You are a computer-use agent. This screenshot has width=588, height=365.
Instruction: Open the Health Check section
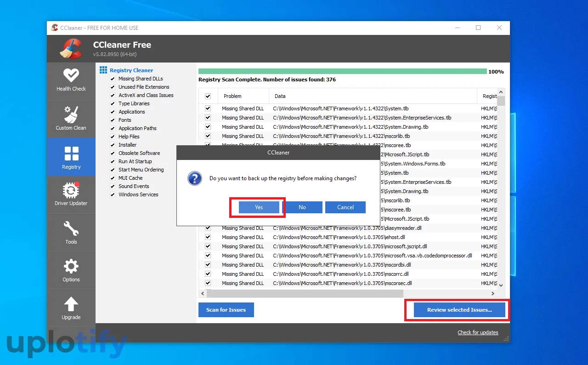[x=71, y=80]
